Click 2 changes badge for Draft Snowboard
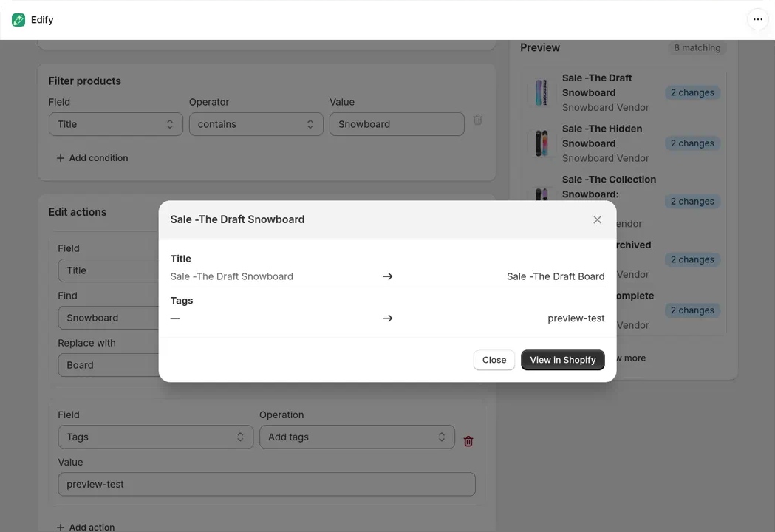Screen dimensions: 775x532 [x=692, y=92]
